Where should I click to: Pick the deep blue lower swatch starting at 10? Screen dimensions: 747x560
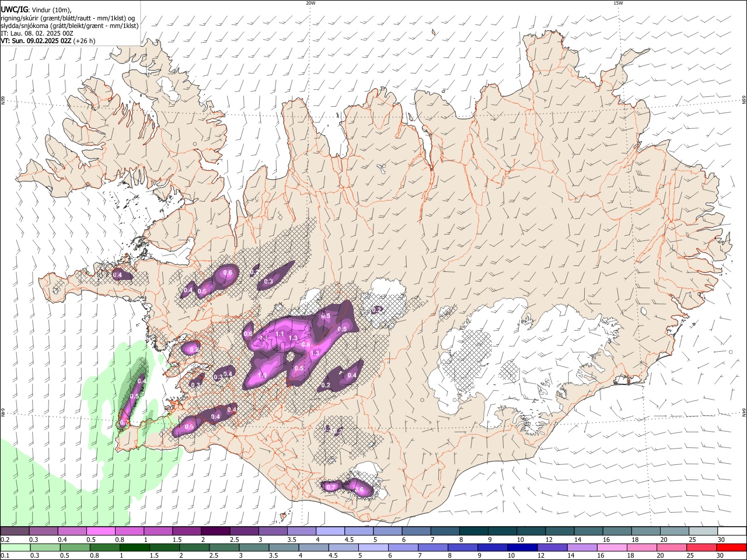click(x=522, y=547)
